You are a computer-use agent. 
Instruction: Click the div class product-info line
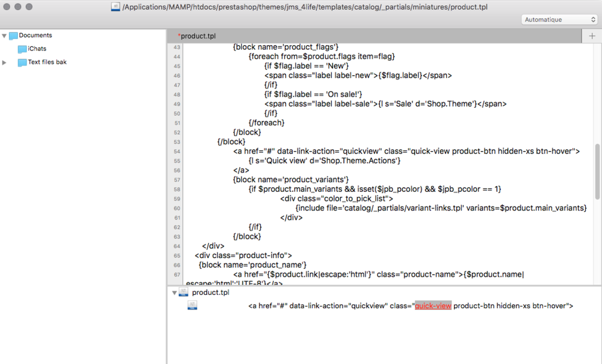[x=243, y=256]
